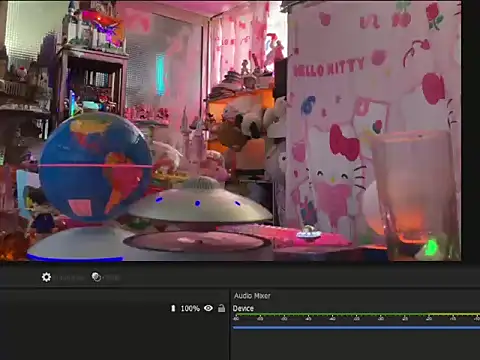Click the battery icon beside 100%

(173, 308)
